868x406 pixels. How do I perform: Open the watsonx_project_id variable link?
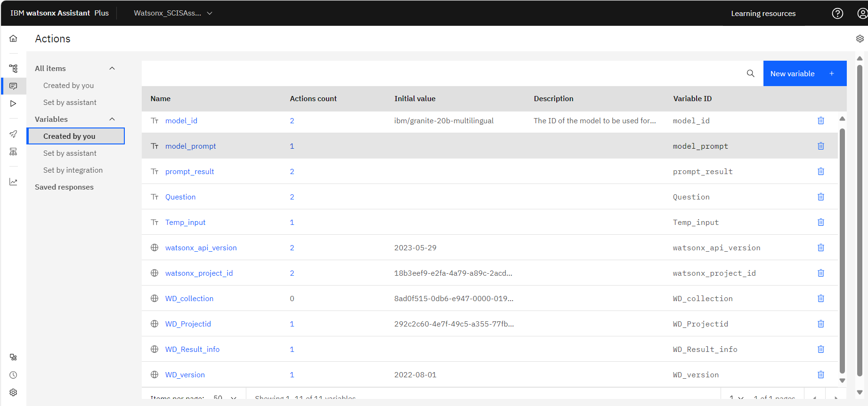tap(199, 273)
